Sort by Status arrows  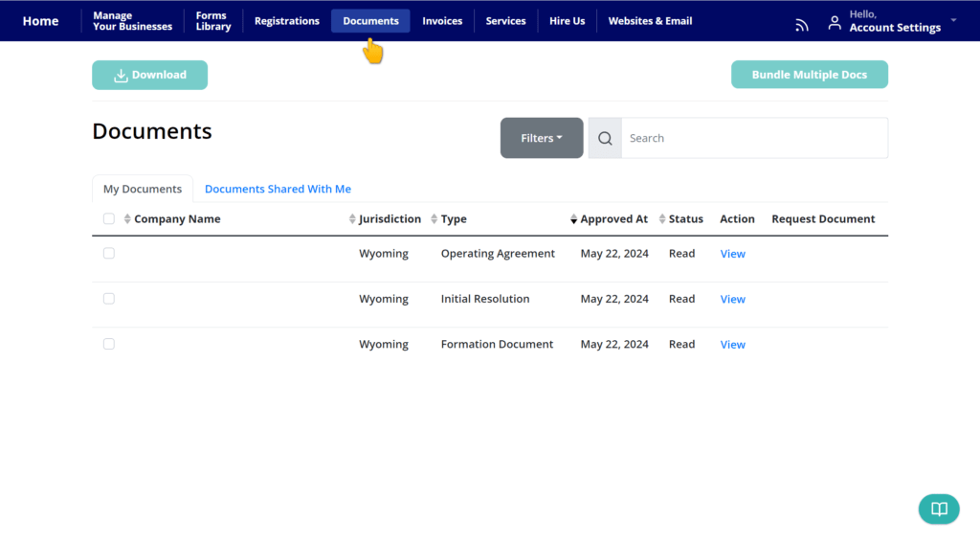click(662, 219)
